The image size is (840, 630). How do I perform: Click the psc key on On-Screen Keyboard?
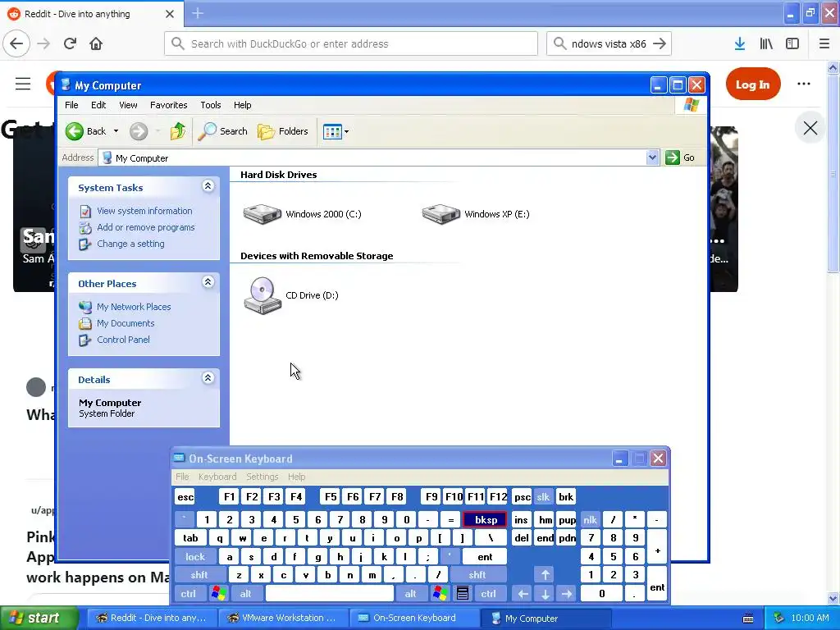coord(523,497)
